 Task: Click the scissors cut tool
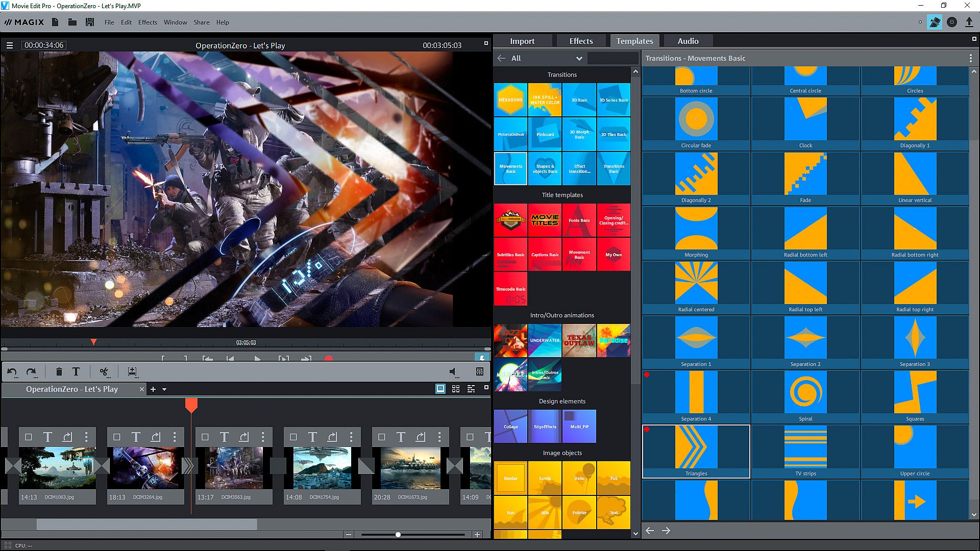[104, 372]
